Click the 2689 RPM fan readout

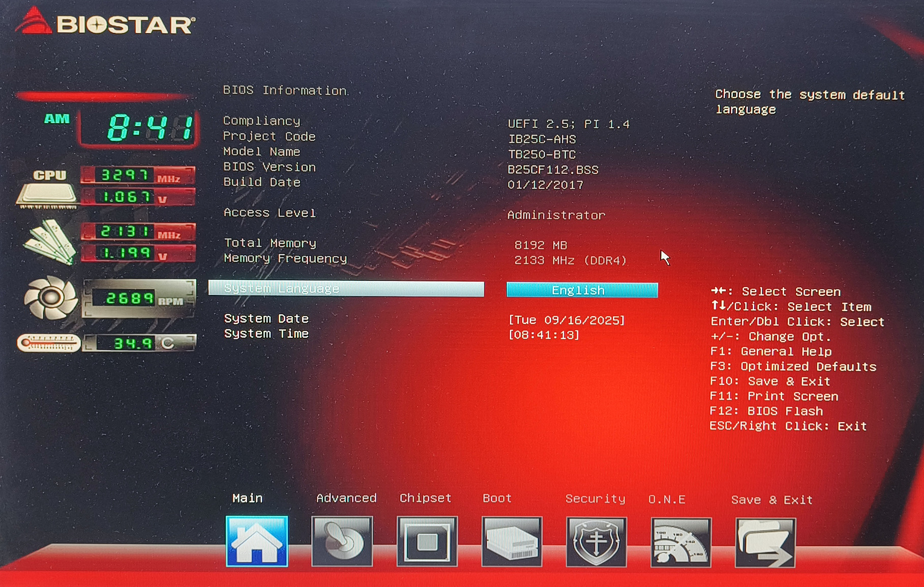point(139,299)
